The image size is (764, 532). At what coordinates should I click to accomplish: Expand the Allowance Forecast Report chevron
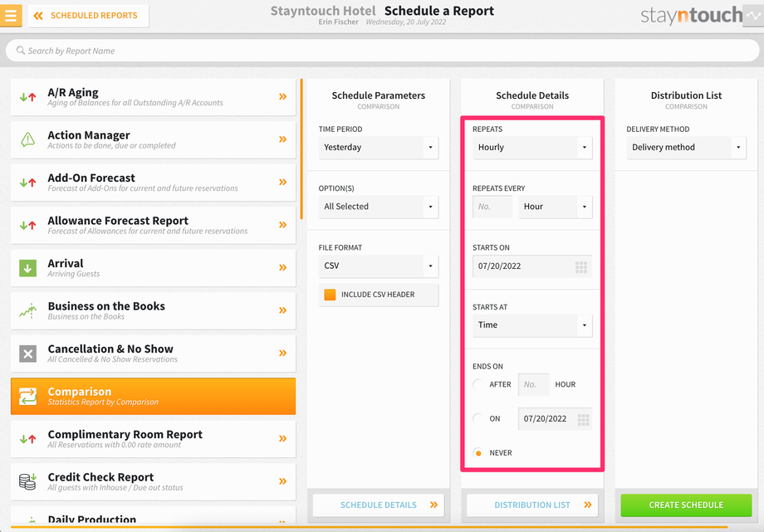pyautogui.click(x=282, y=225)
